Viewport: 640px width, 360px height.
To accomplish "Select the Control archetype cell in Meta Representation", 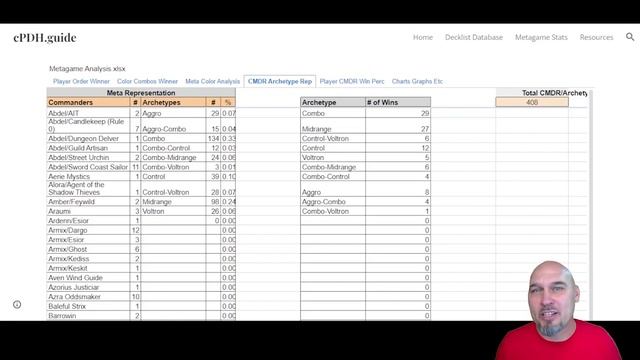I will 173,176.
